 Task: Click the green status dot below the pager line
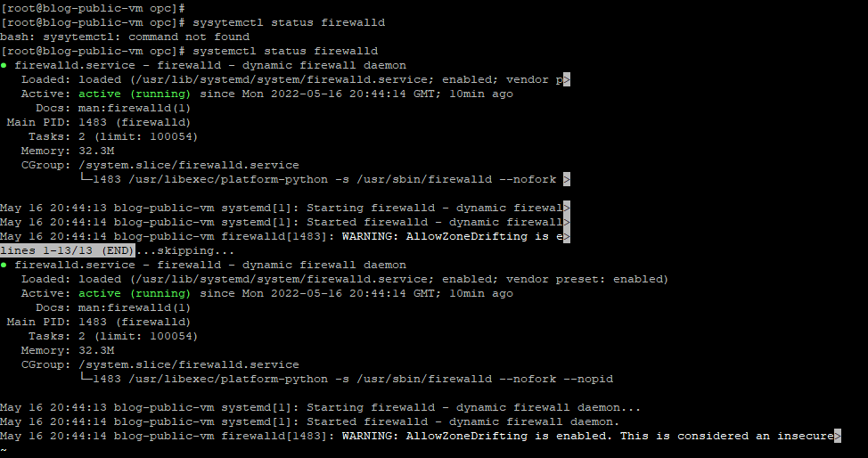click(4, 265)
